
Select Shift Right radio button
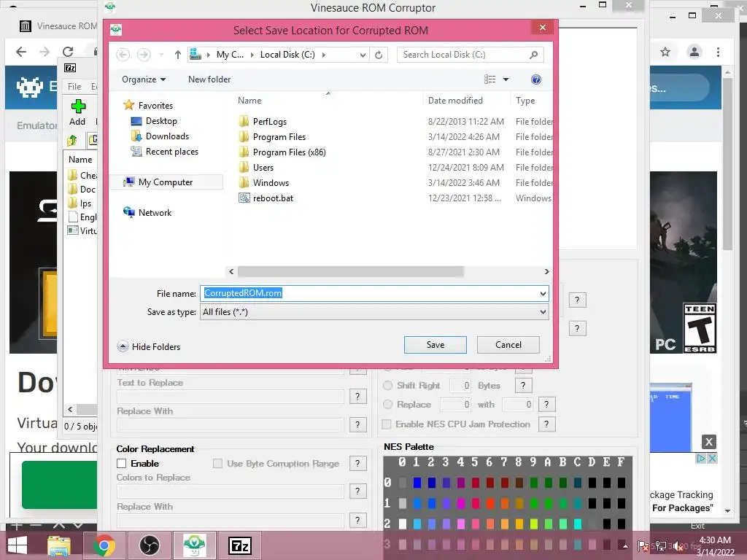pos(388,385)
